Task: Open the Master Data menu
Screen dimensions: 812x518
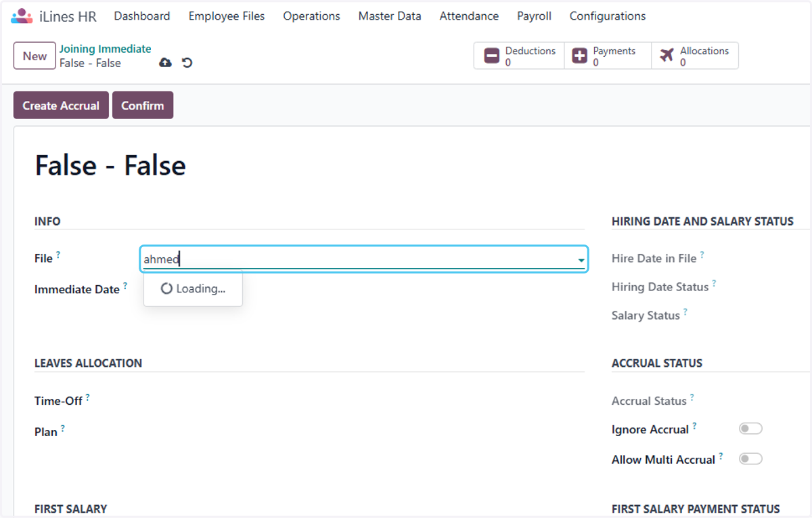Action: [x=390, y=16]
